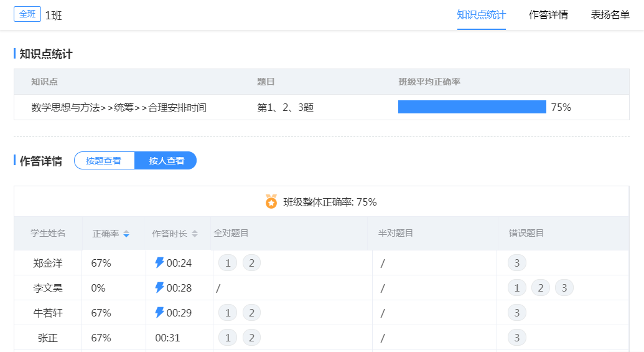Screen dimensions: 644x352
Task: Select the 按人查看 toggle
Action: (166, 161)
